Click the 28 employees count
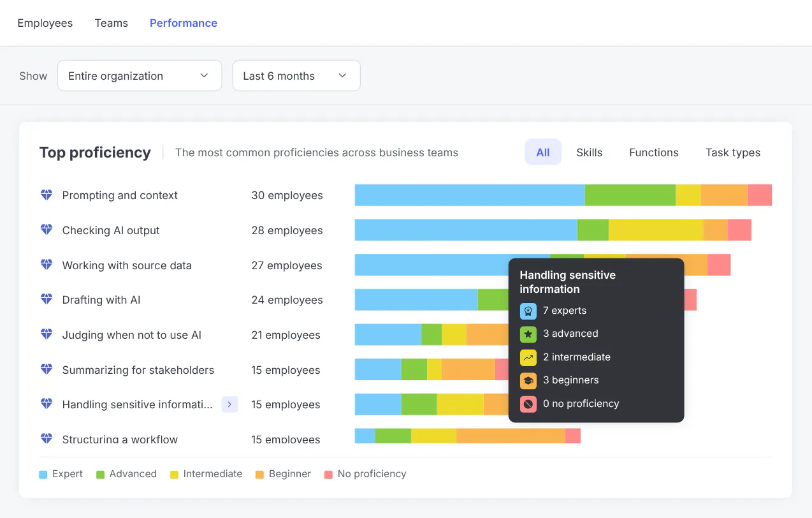 pos(287,230)
